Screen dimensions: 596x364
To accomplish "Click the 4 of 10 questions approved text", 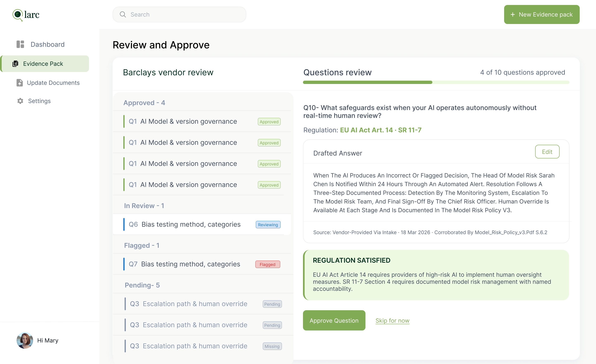I will pos(523,72).
